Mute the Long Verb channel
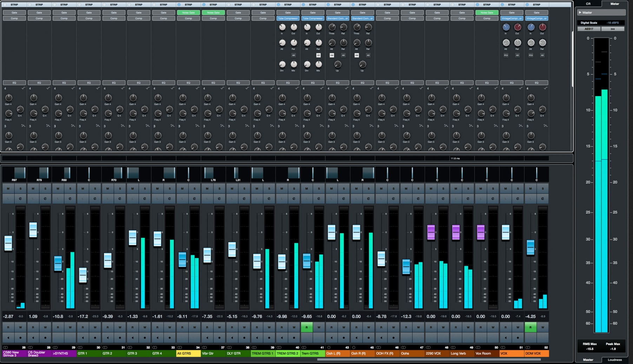This screenshot has height=364, width=633. (x=456, y=189)
